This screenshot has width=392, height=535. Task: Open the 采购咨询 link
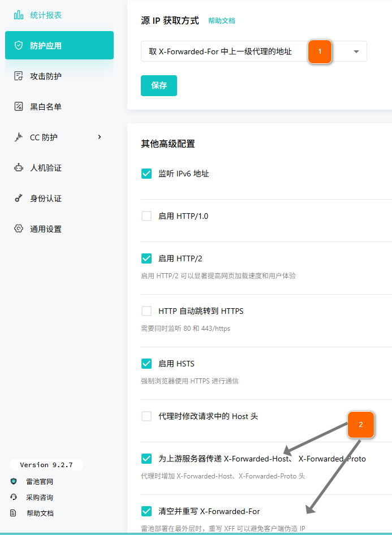tap(40, 497)
